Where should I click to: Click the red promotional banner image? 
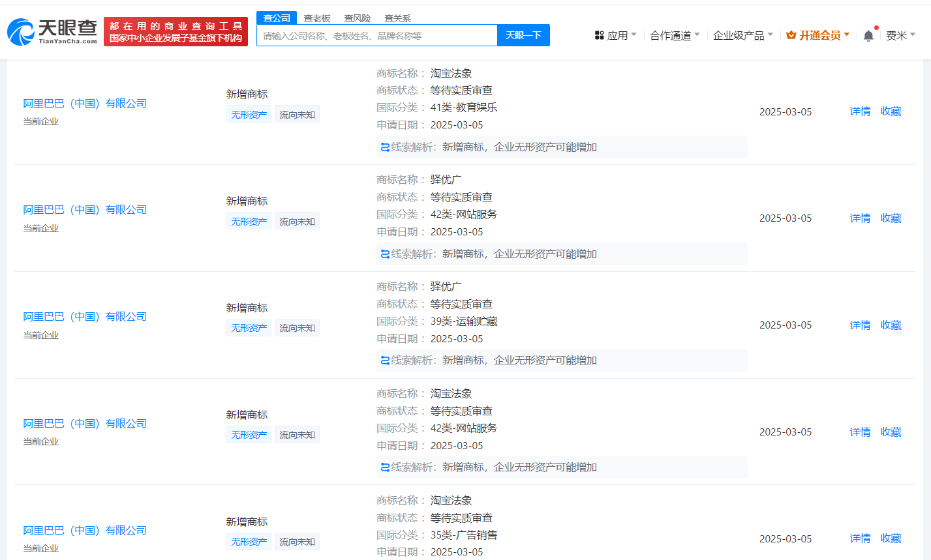pos(176,32)
